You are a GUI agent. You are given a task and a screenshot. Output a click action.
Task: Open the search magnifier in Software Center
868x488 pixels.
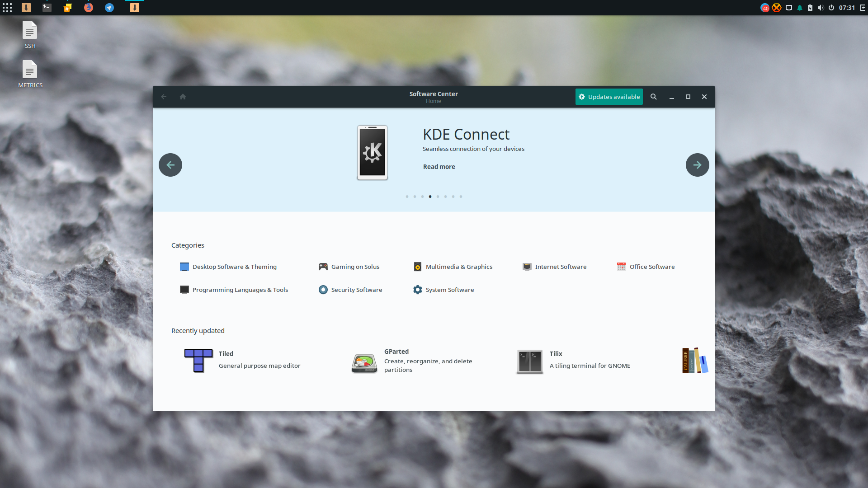pos(653,97)
